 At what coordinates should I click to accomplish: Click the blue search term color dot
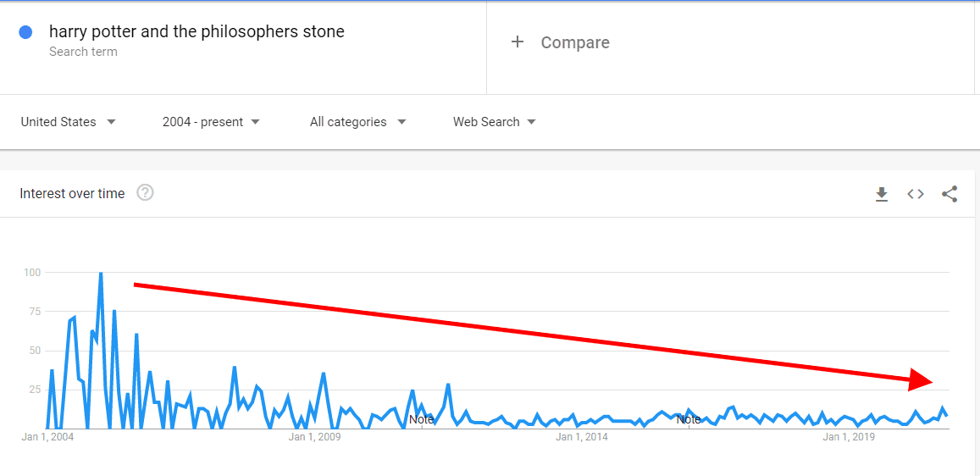click(x=25, y=32)
